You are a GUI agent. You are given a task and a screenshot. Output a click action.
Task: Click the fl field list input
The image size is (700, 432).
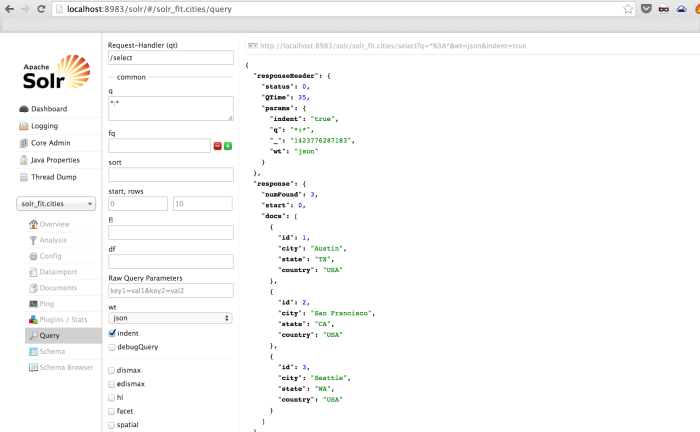click(171, 233)
